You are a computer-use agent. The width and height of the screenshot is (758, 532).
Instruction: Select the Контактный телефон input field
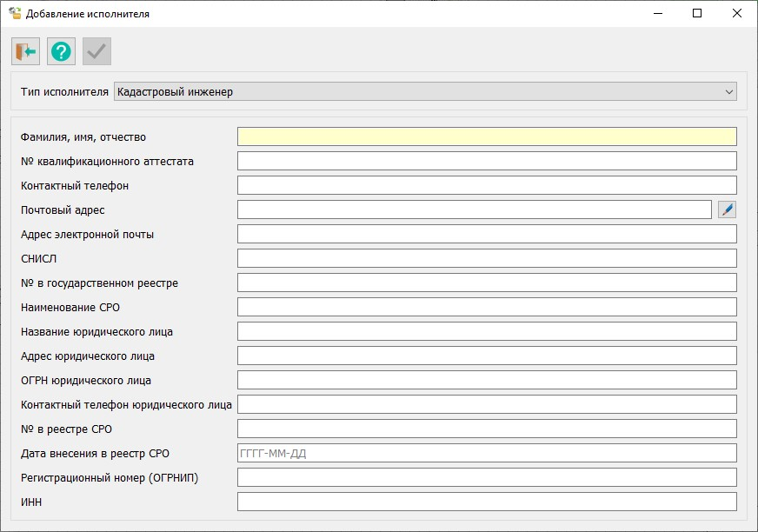pyautogui.click(x=486, y=185)
